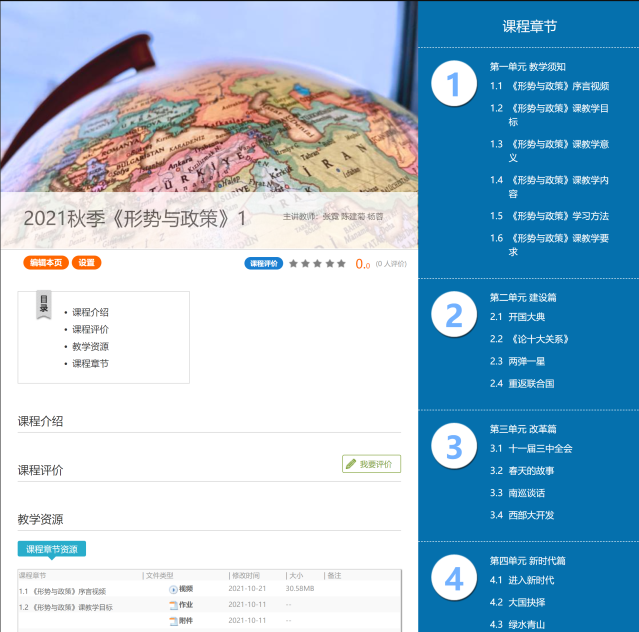This screenshot has width=639, height=632.
Task: Click the 附件 attachment file icon
Action: 173,621
